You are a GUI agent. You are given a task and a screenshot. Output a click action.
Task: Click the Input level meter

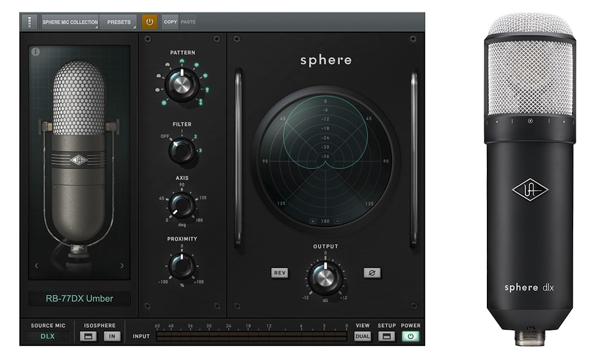coord(252,337)
